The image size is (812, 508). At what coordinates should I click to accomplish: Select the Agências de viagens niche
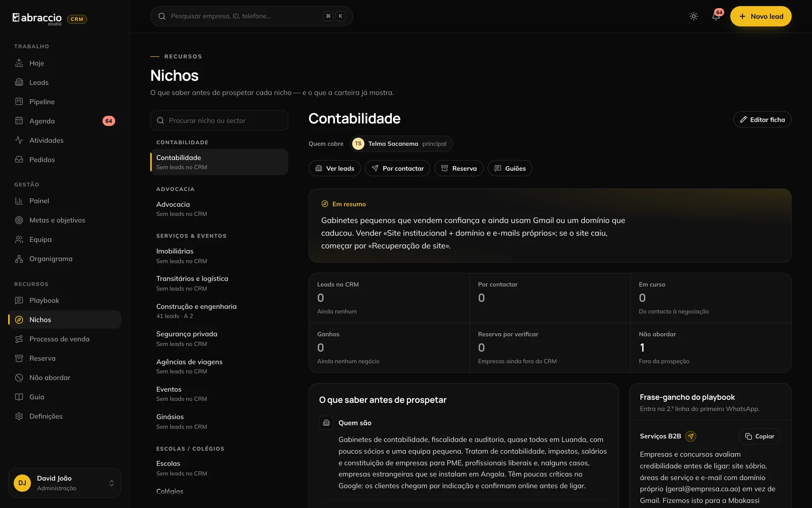pos(219,366)
